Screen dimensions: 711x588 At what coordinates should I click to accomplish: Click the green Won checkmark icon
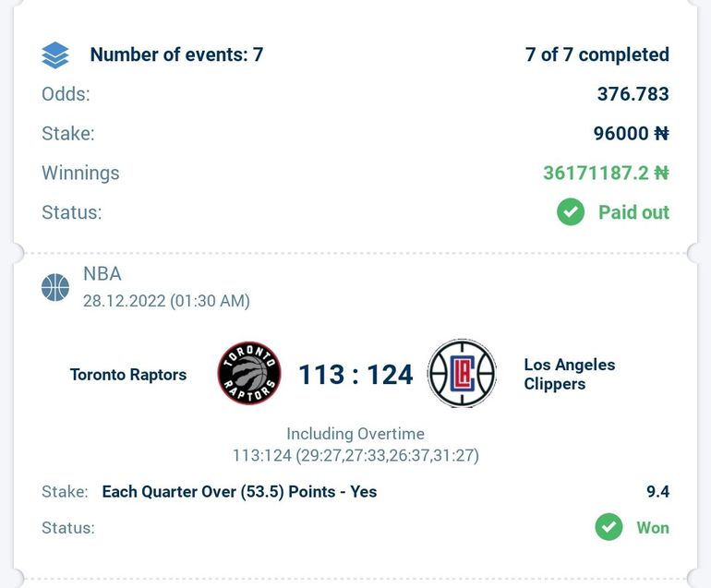609,528
